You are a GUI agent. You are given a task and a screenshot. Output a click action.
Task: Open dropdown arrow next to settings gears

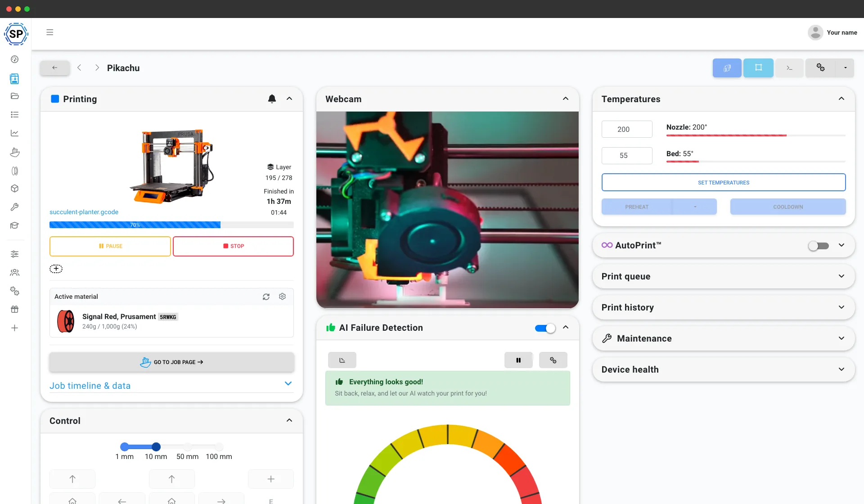[x=845, y=68]
